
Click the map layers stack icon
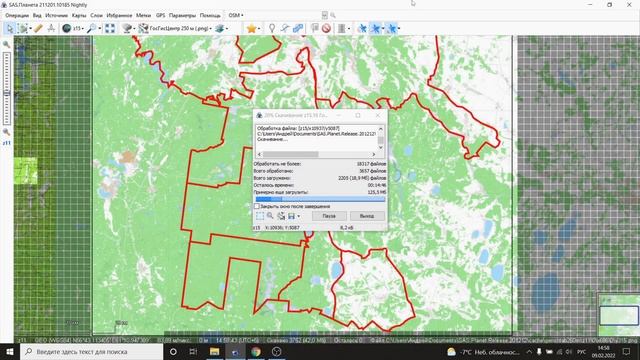point(220,28)
